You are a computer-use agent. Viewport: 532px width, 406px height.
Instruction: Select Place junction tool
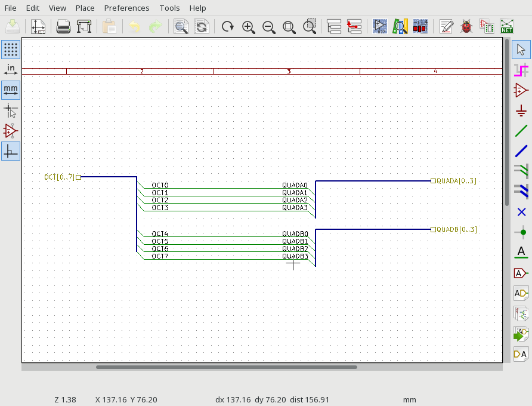pyautogui.click(x=521, y=232)
